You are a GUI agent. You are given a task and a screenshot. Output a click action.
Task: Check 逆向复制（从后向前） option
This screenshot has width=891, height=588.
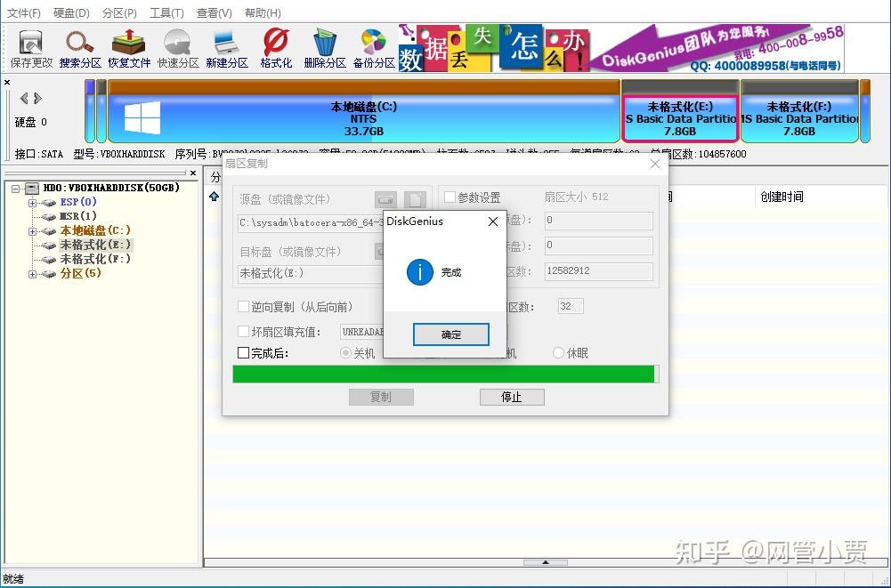click(x=244, y=306)
